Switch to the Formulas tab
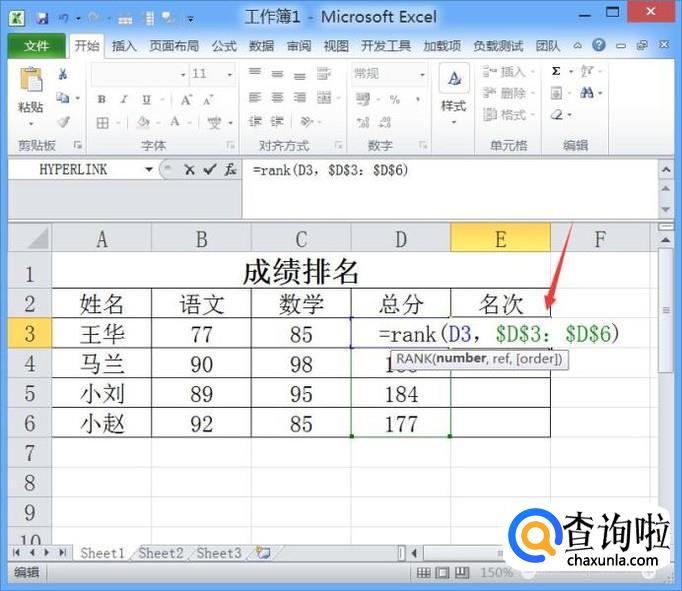 pos(224,46)
